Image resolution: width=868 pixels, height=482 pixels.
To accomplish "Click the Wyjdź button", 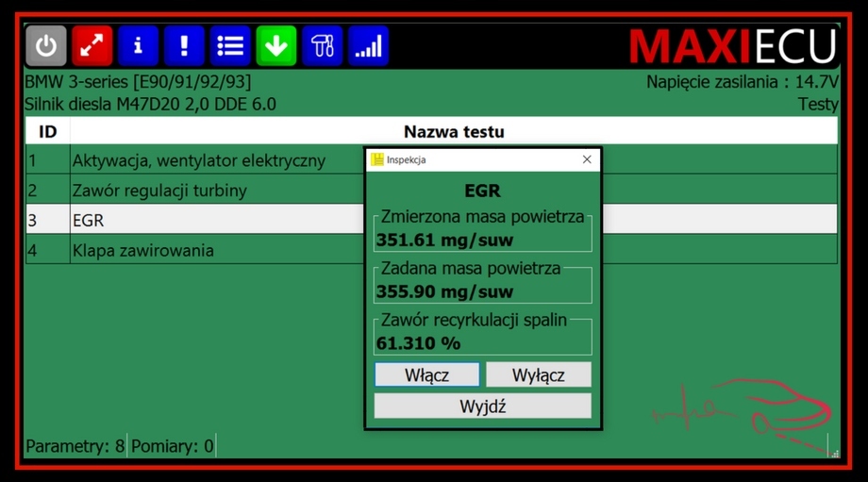I will coord(483,407).
